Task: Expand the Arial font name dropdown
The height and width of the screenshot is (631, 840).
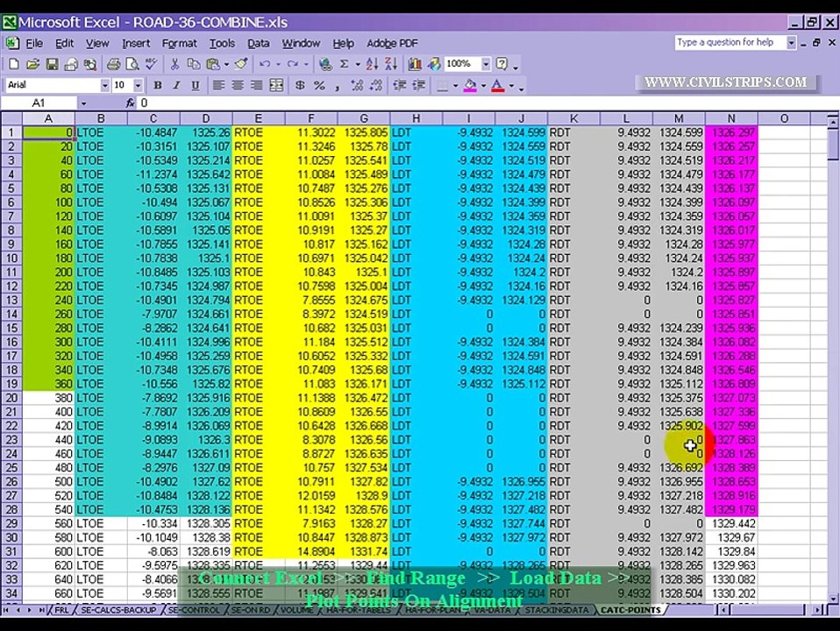Action: pyautogui.click(x=105, y=85)
